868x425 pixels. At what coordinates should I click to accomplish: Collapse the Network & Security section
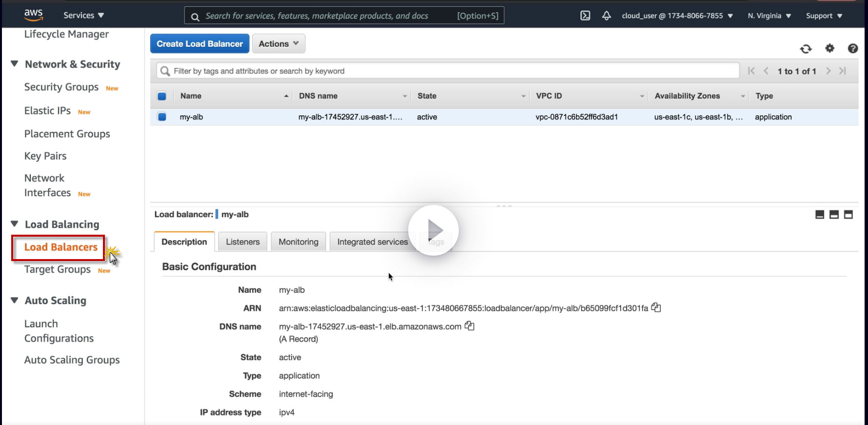[15, 64]
